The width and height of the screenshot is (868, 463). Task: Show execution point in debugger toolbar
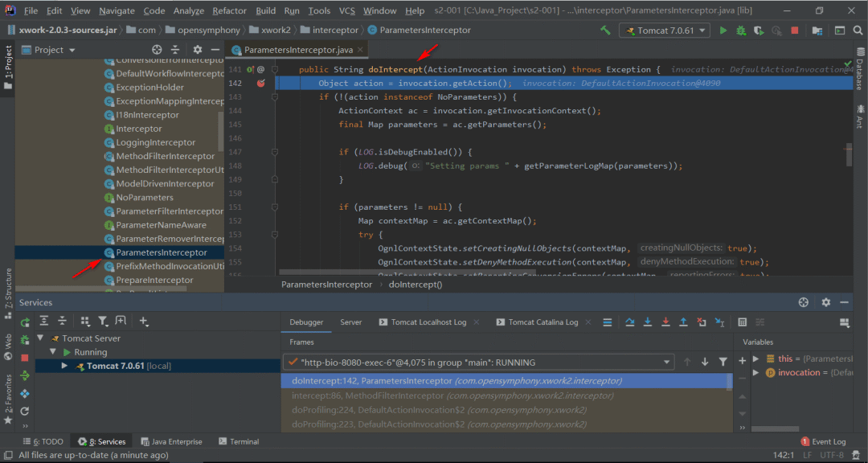[x=607, y=322]
